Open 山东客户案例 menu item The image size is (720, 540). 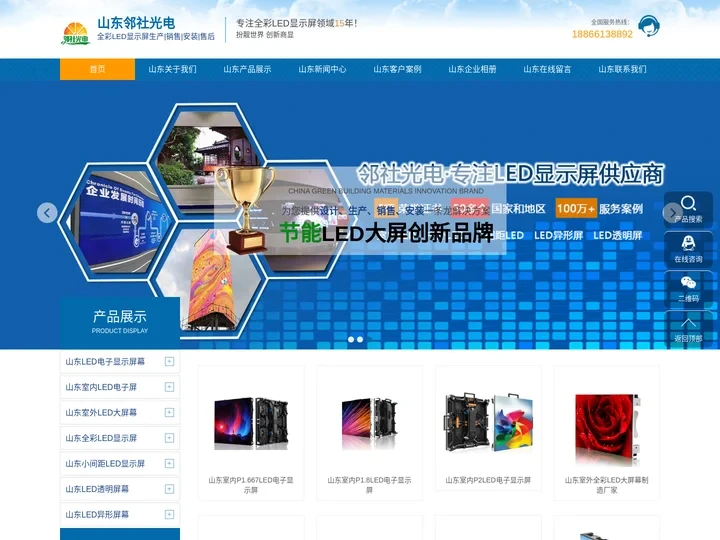pyautogui.click(x=397, y=69)
